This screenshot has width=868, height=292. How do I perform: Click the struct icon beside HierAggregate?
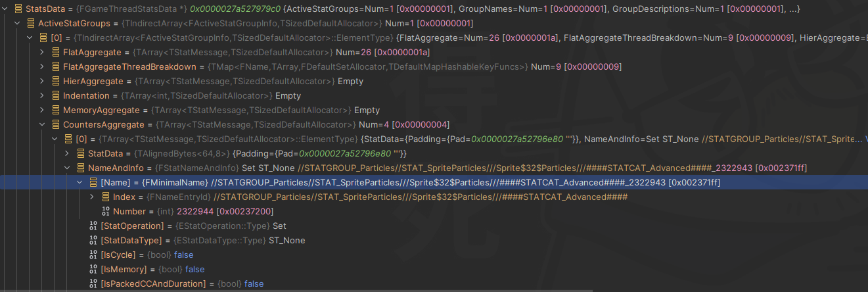(55, 82)
